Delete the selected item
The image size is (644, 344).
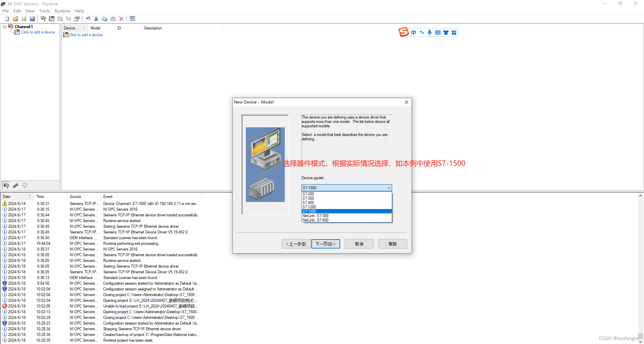(121, 19)
